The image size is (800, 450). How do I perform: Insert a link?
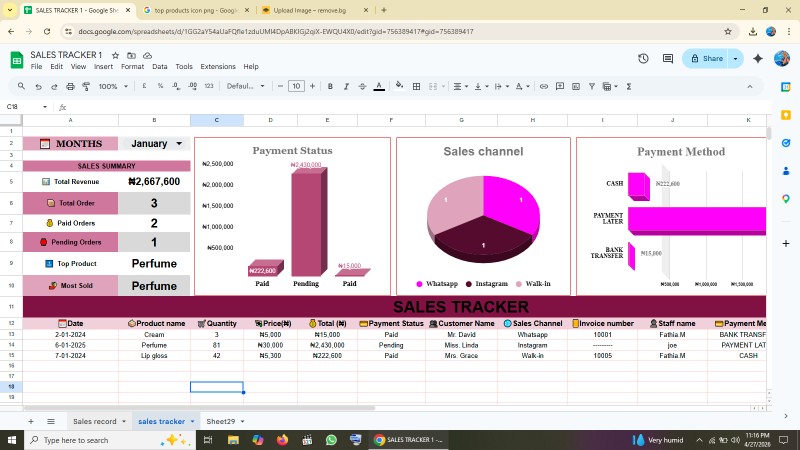[x=544, y=87]
